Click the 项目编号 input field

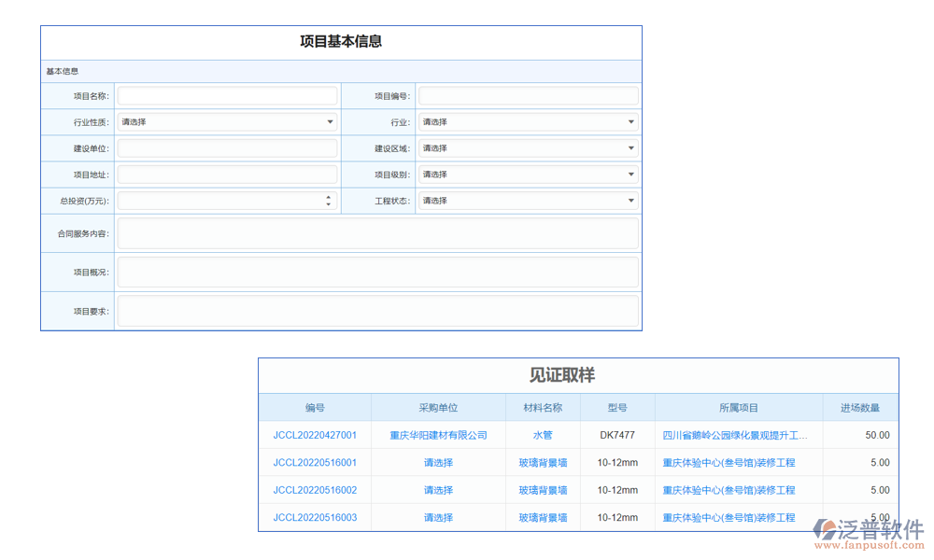point(528,96)
